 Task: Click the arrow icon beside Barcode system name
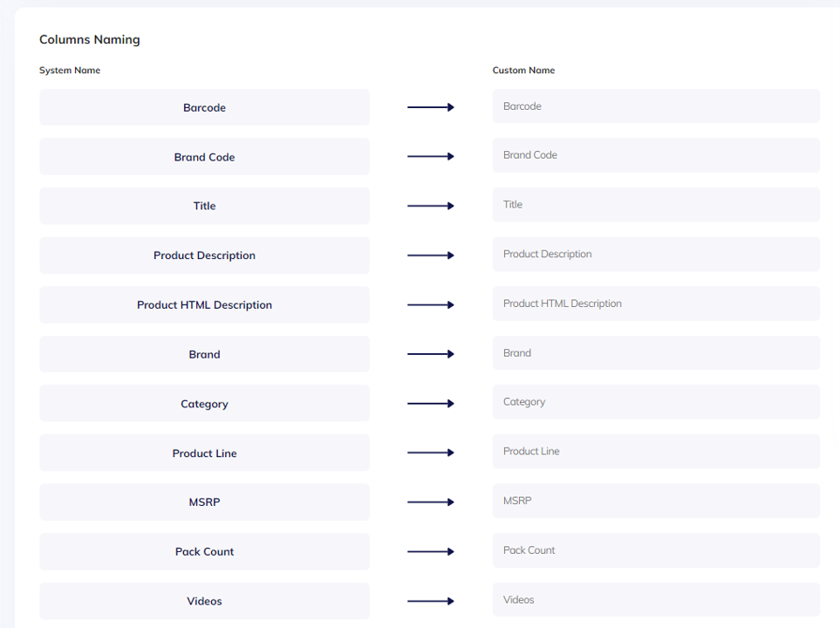click(431, 107)
